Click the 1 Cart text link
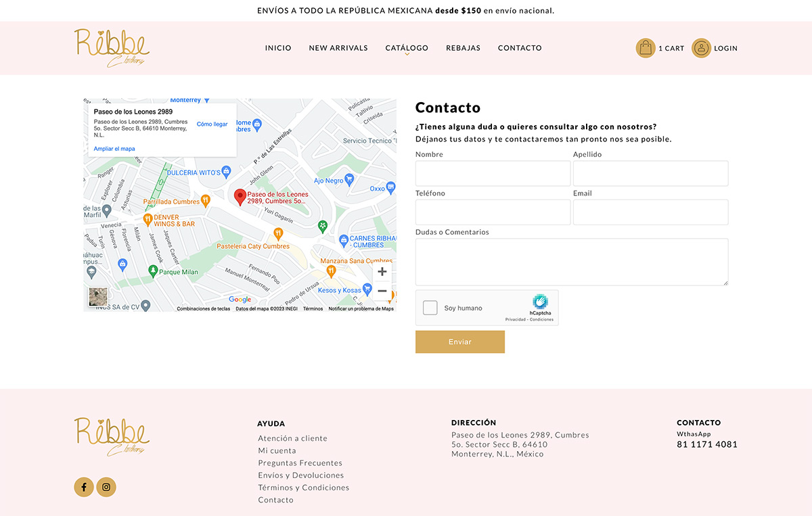This screenshot has width=812, height=516. tap(671, 49)
